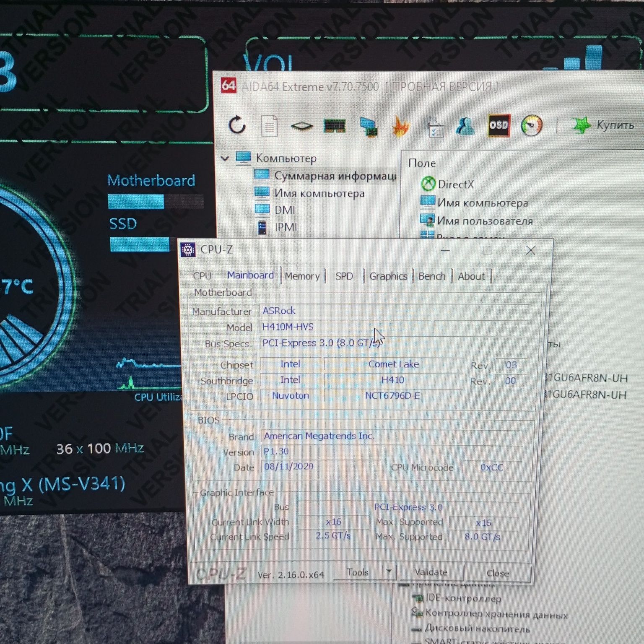Switch to the Graphics tab in CPU-Z

pos(388,276)
